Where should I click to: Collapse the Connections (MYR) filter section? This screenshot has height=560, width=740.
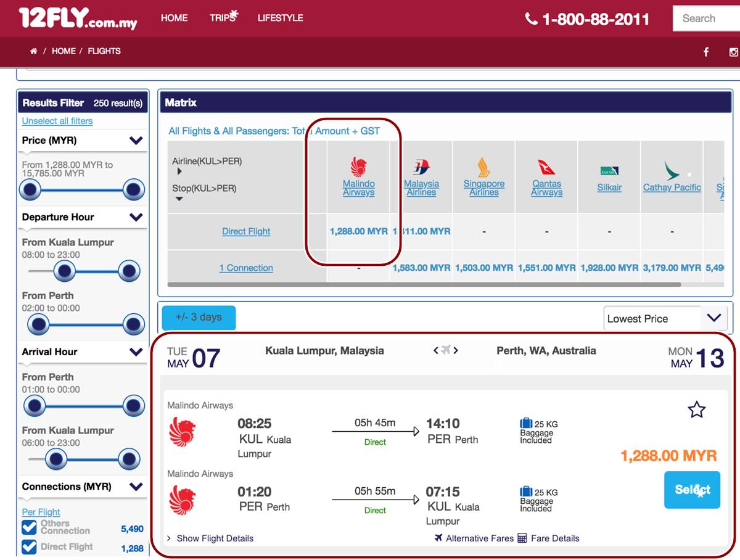click(136, 487)
